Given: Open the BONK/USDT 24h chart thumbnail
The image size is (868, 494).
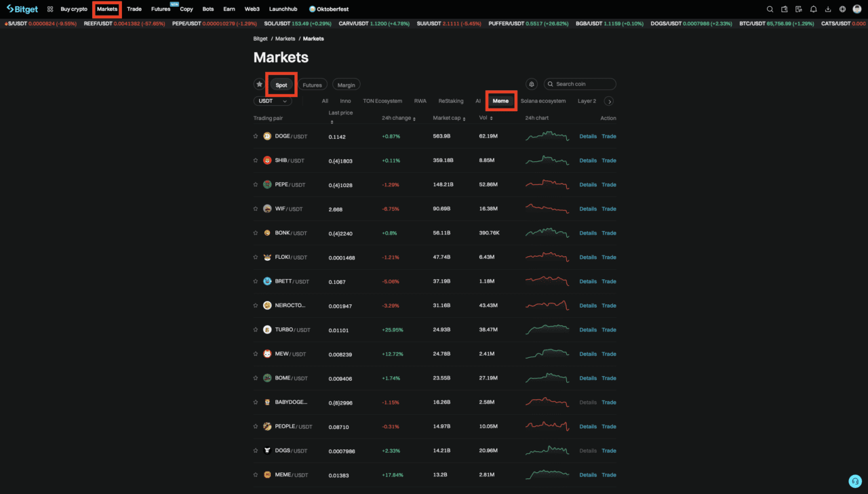Looking at the screenshot, I should [x=547, y=232].
